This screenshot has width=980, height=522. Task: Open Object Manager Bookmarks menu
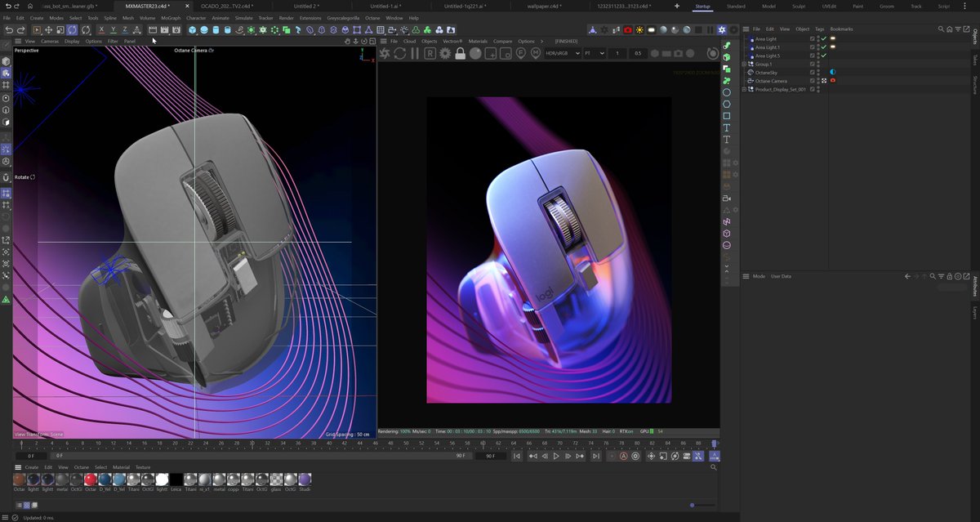[x=841, y=29]
